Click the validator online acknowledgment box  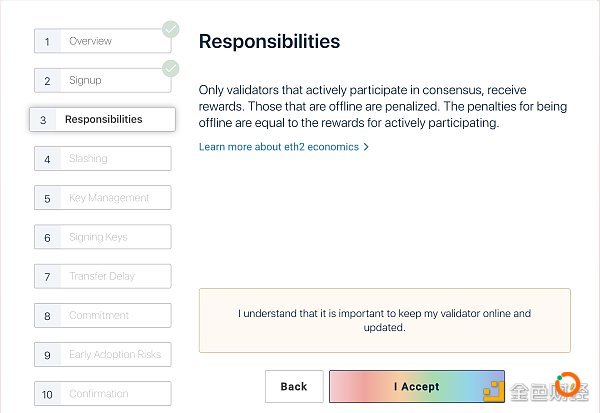pos(385,320)
